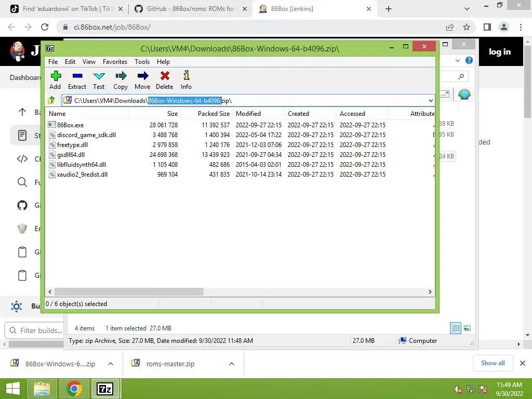Open the Info tool
This screenshot has width=532, height=399.
[186, 80]
